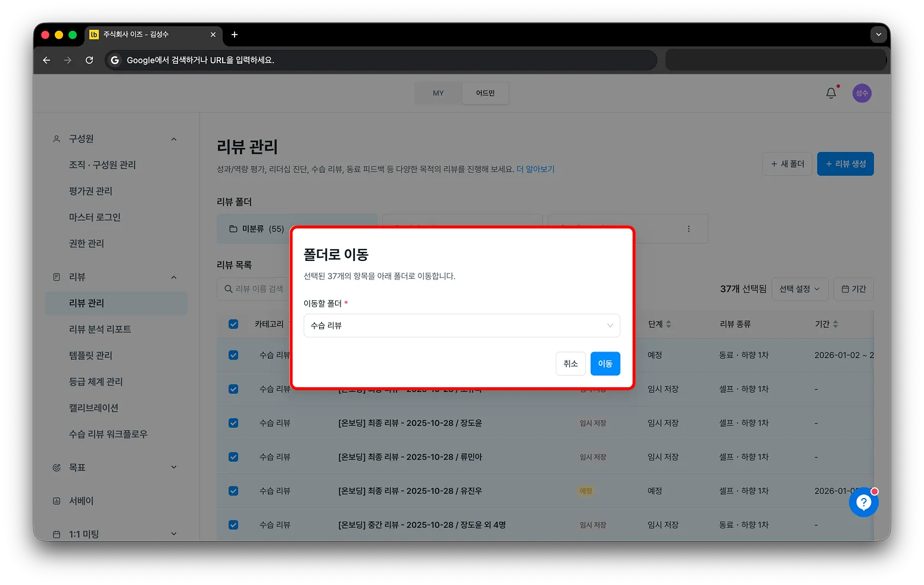Screen dimensions: 924x585
Task: Open 리뷰 분석 리포트 in sidebar
Action: pyautogui.click(x=100, y=329)
